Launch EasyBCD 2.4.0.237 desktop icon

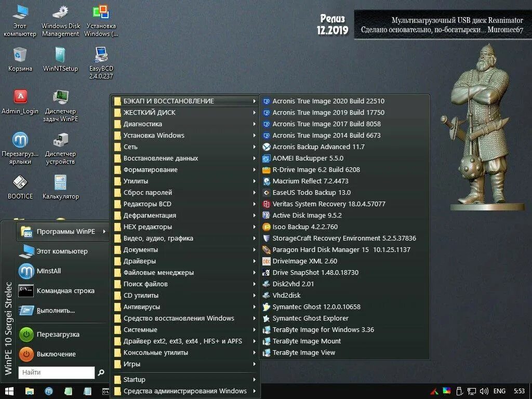(x=101, y=63)
